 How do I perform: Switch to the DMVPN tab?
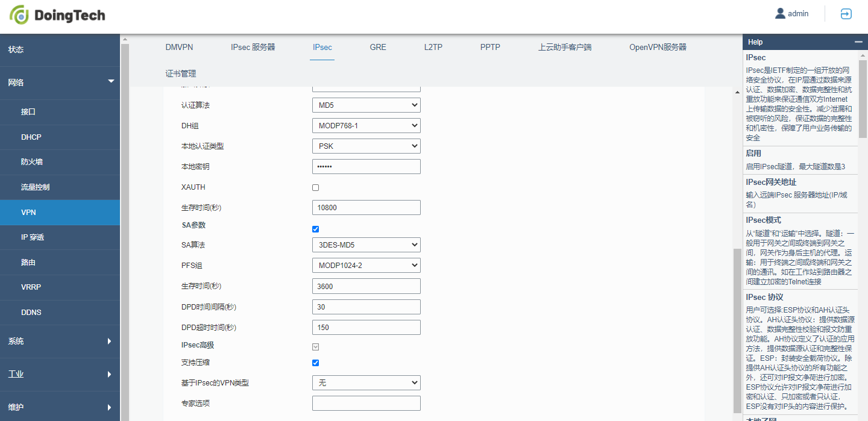click(179, 47)
